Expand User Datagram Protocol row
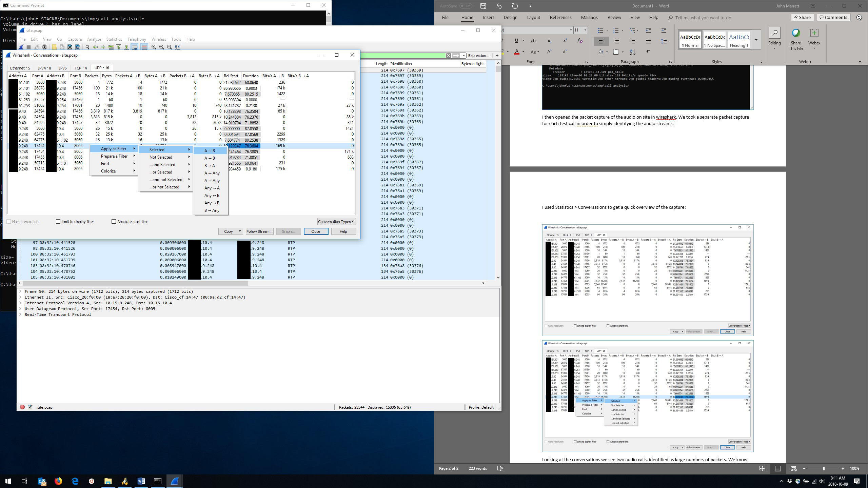 (x=21, y=309)
